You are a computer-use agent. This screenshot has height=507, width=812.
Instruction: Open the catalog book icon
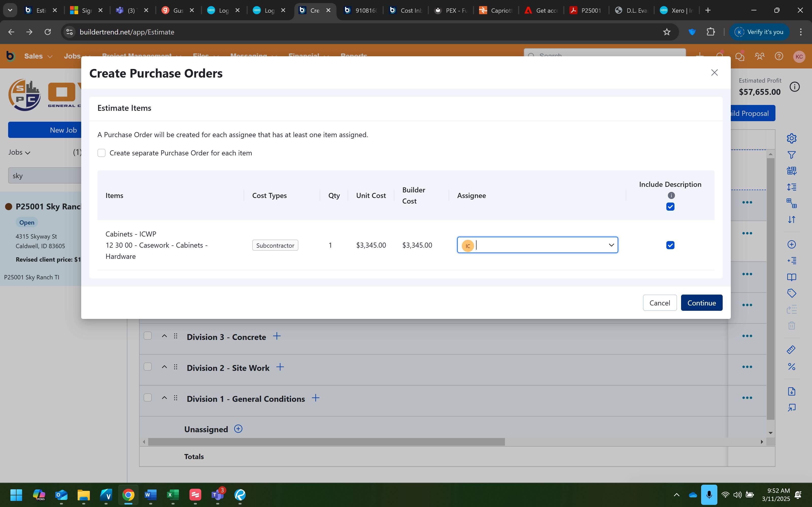click(791, 277)
